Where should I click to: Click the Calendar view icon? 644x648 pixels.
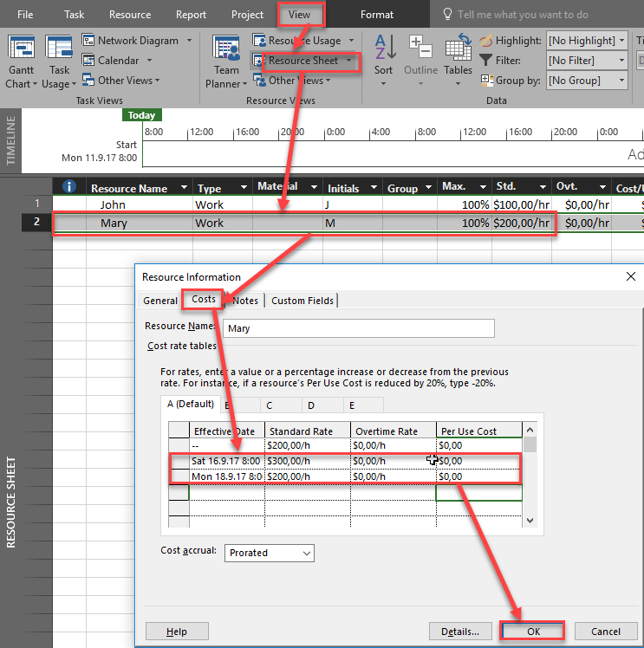pyautogui.click(x=89, y=61)
